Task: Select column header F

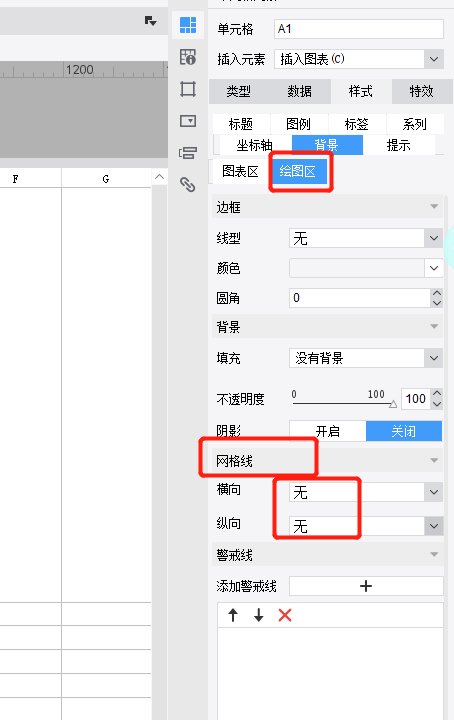Action: coord(16,179)
